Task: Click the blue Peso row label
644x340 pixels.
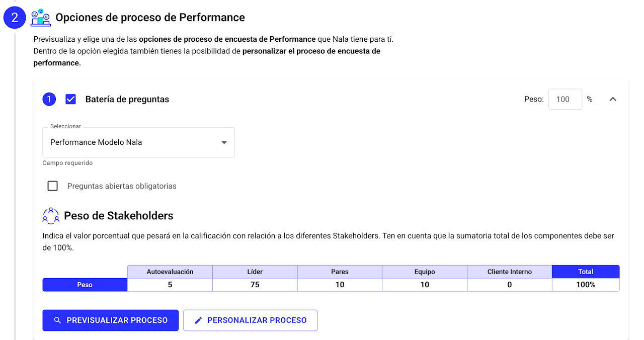Action: pos(85,285)
